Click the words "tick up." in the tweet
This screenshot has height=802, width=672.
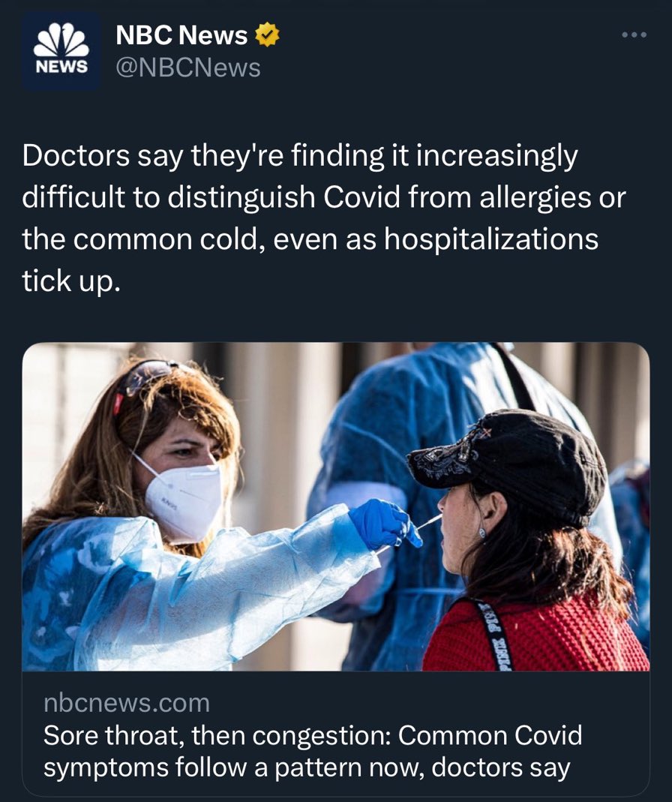pos(71,281)
